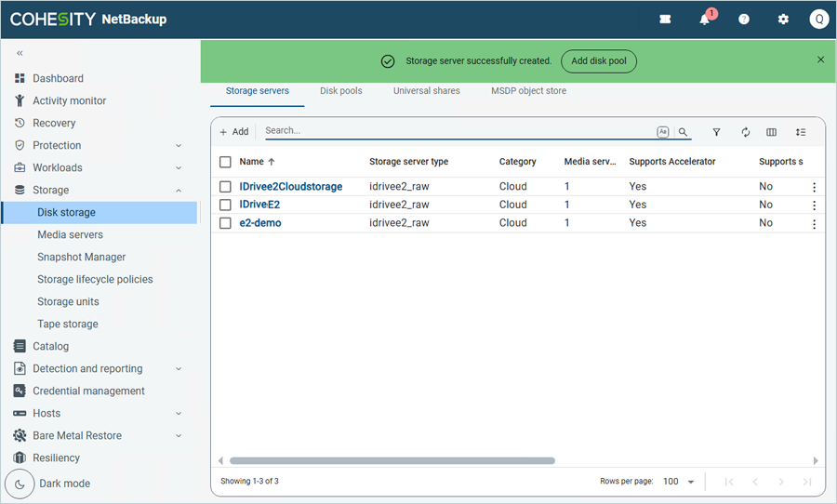837x504 pixels.
Task: Check the IDrivee2Cloudstorage row checkbox
Action: [x=225, y=187]
